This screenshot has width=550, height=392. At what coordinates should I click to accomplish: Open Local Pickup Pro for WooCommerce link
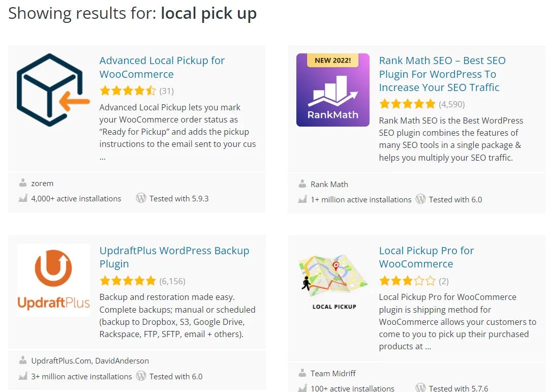click(426, 257)
